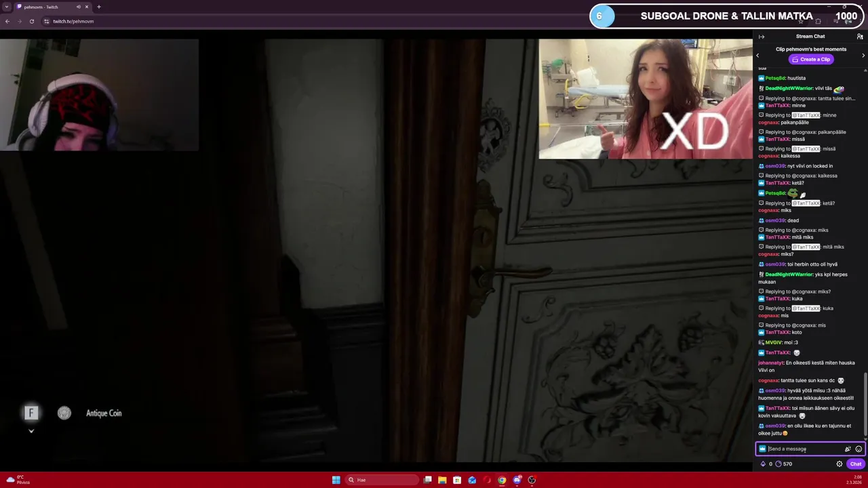Collapse the Stream Chat panel

coord(762,37)
